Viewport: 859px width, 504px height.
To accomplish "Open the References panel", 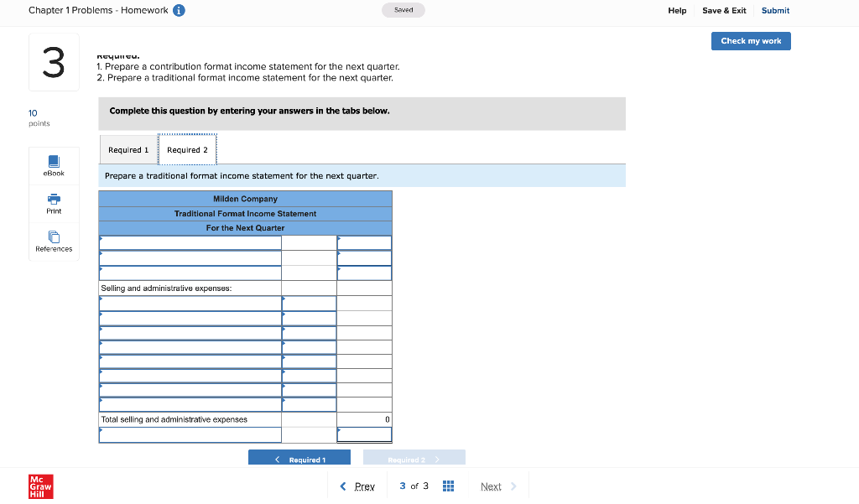I will click(54, 242).
